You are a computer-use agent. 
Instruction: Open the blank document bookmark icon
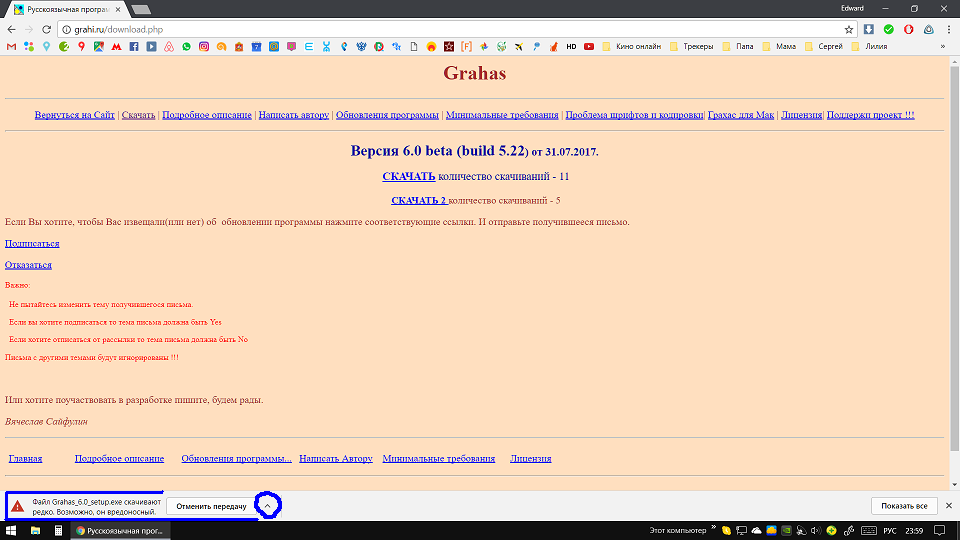414,47
